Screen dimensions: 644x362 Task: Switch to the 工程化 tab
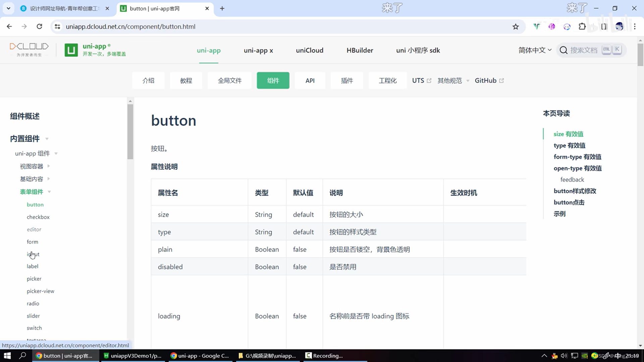coord(388,80)
